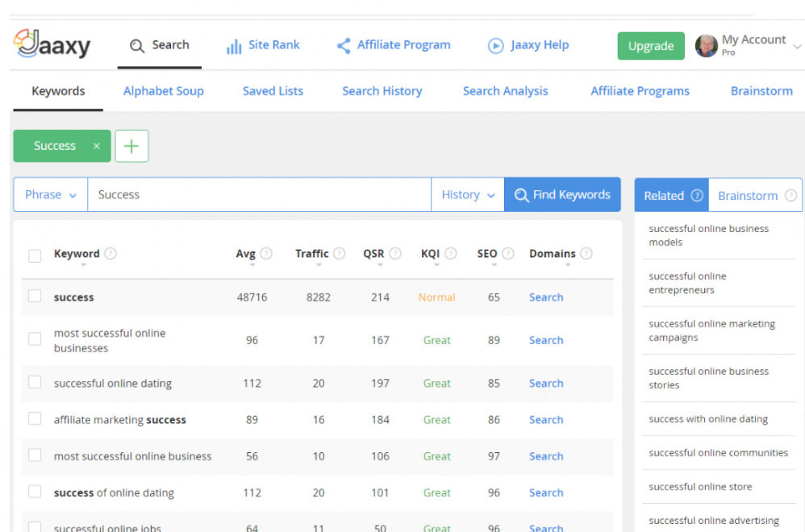Click the Jaaxy Help play icon
Image resolution: width=805 pixels, height=532 pixels.
[x=495, y=46]
